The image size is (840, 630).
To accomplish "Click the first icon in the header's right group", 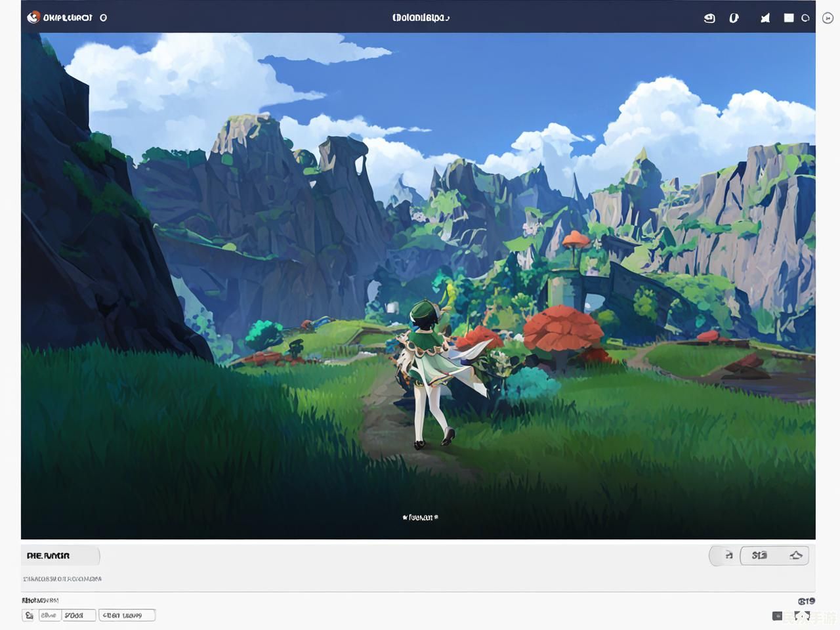I will 709,18.
